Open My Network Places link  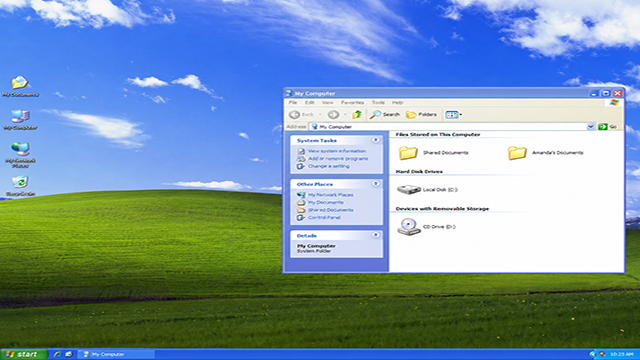[331, 195]
